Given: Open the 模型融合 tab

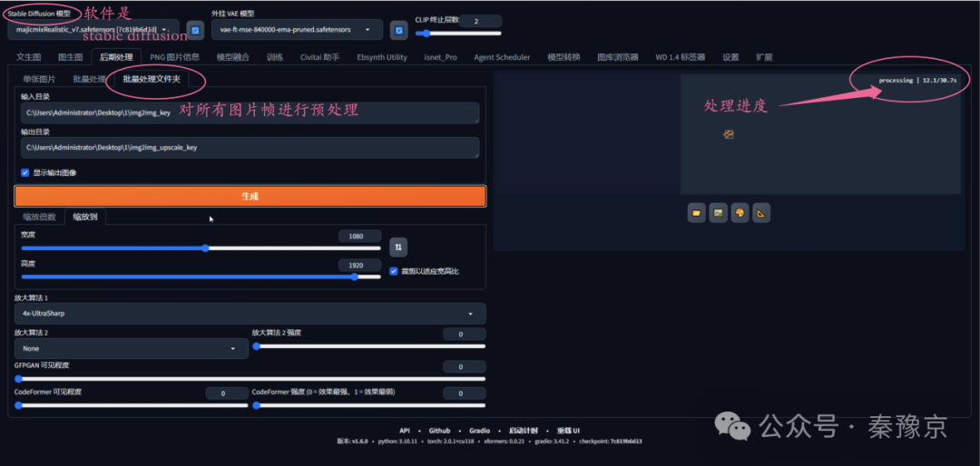Looking at the screenshot, I should pos(233,57).
